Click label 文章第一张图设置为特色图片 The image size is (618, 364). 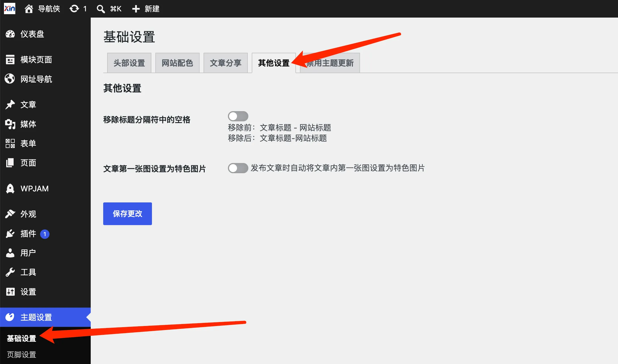154,169
